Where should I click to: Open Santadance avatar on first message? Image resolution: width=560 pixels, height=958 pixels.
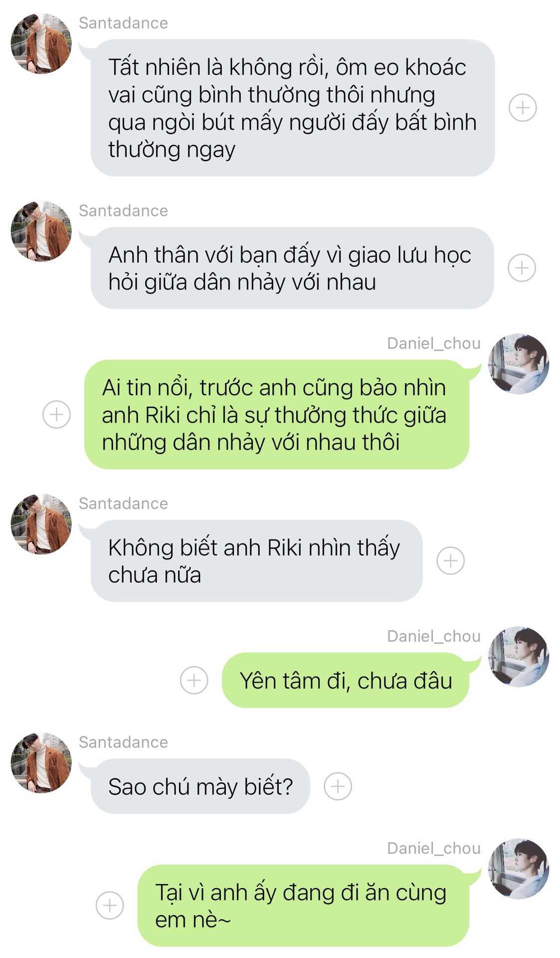(x=41, y=44)
